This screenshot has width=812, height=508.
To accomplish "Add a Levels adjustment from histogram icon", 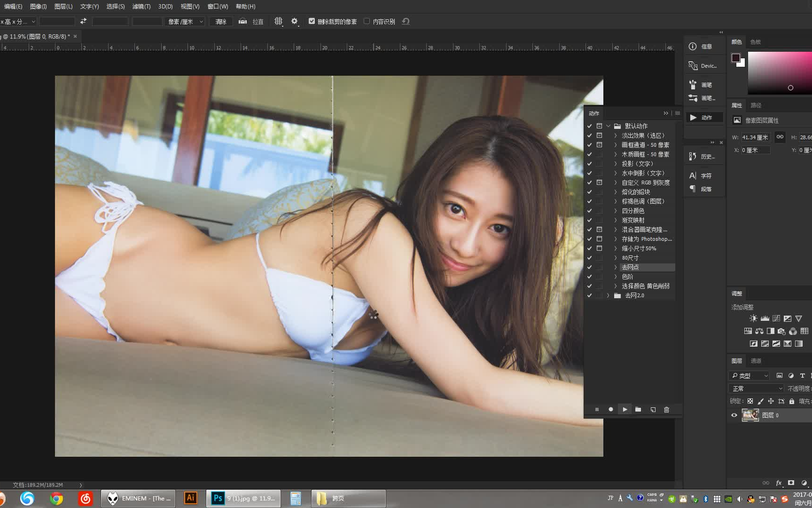I will click(x=765, y=318).
